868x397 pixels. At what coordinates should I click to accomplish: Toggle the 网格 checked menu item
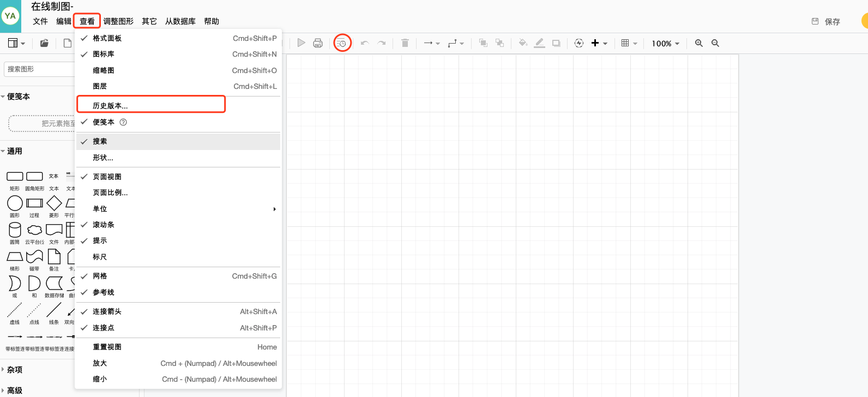(x=178, y=276)
